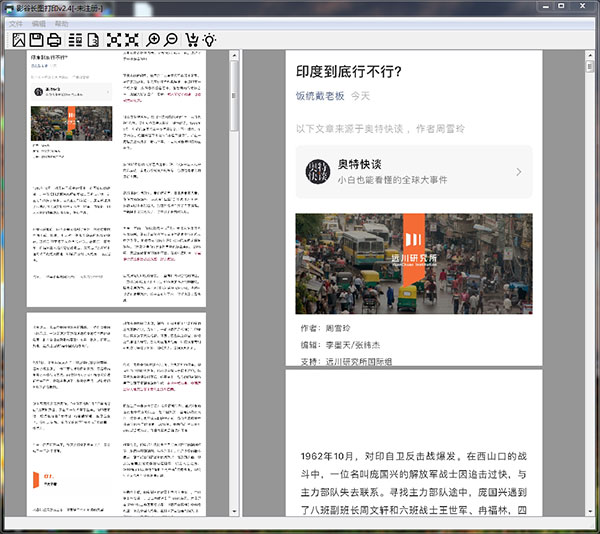Select the single page layout icon
The width and height of the screenshot is (600, 534).
click(93, 40)
